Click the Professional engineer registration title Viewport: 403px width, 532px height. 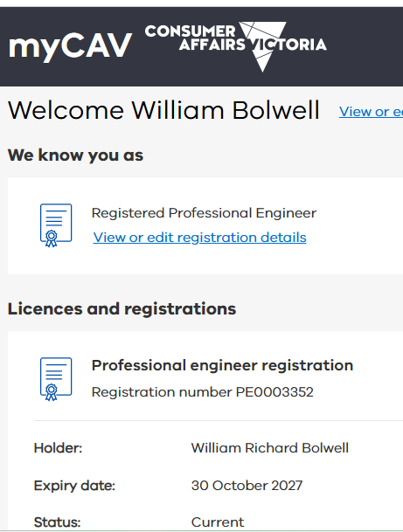coord(222,365)
